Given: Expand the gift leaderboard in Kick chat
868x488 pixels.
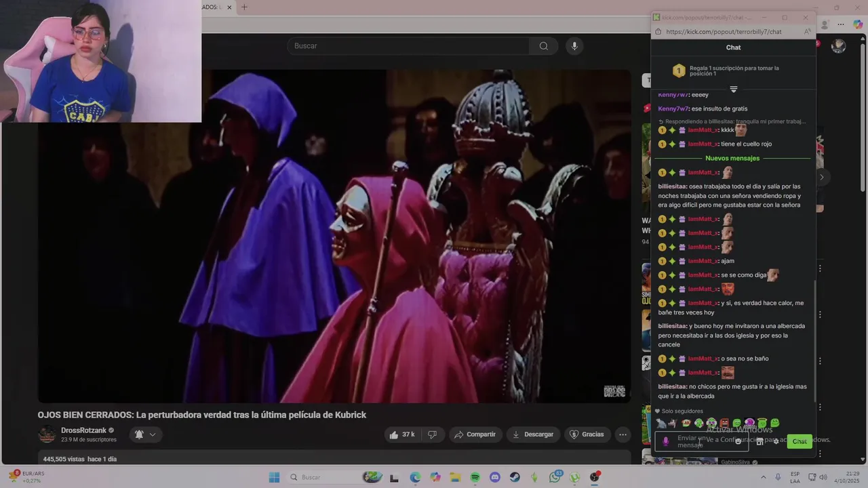Looking at the screenshot, I should [733, 89].
